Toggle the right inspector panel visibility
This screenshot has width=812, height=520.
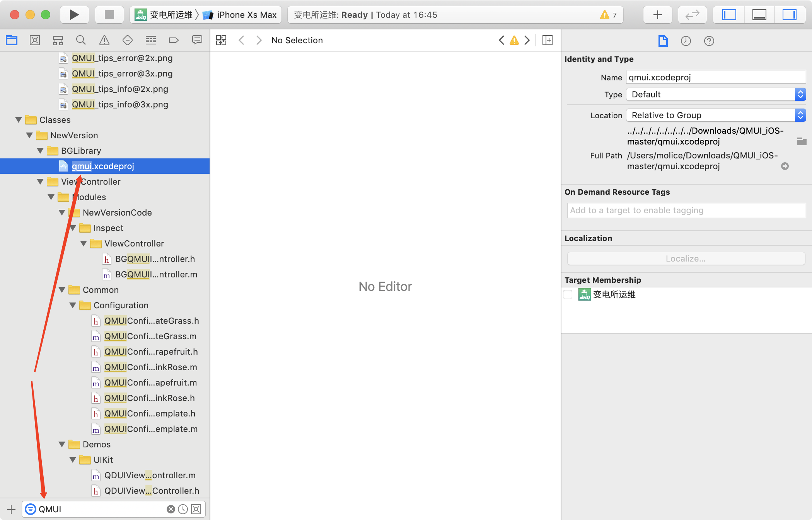(790, 15)
